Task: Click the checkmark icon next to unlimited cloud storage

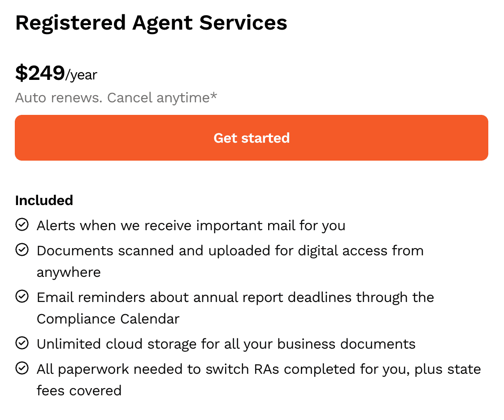Action: 22,342
